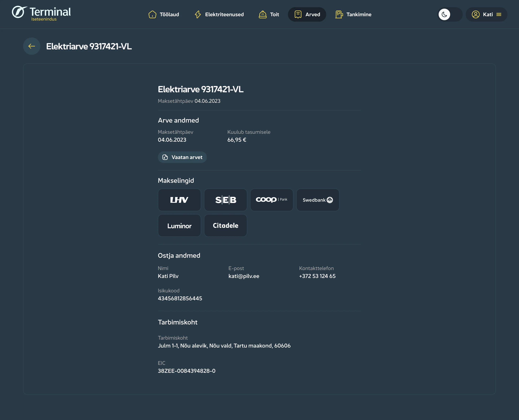
Task: Click the Terminal logo
Action: (41, 14)
